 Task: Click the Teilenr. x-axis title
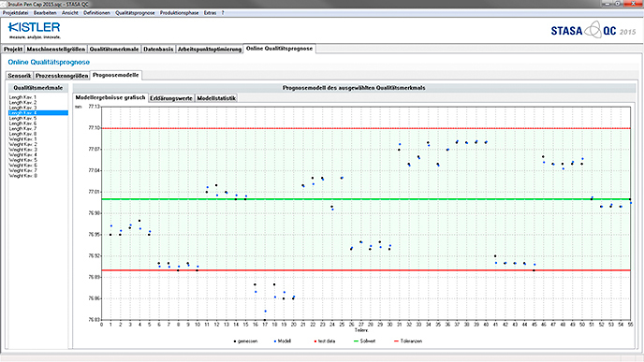coord(361,330)
